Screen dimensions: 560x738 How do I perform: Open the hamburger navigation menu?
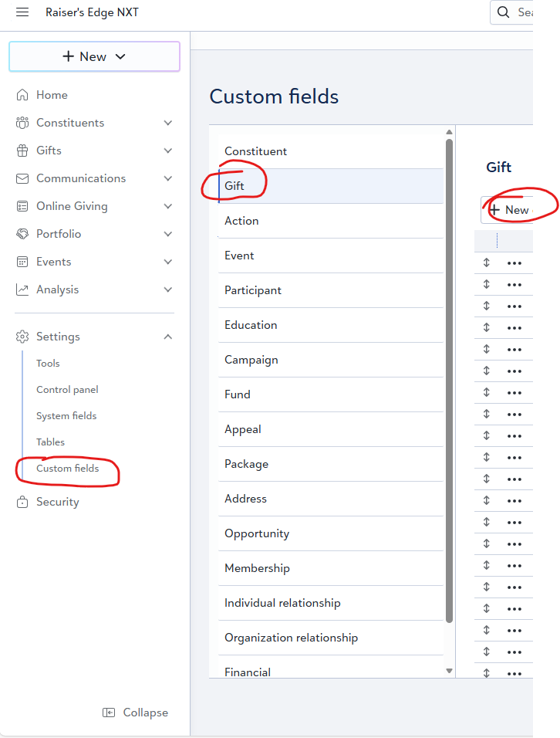[x=22, y=12]
